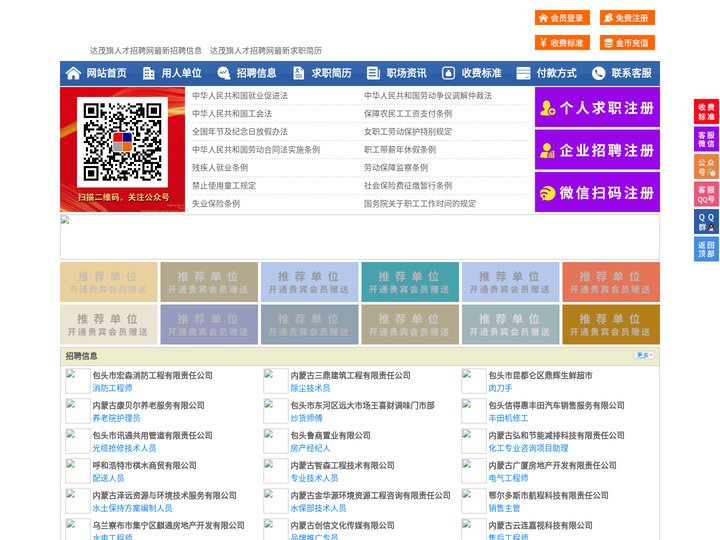Open 女职工劳动保护特别规定 link
720x540 pixels.
click(x=408, y=131)
